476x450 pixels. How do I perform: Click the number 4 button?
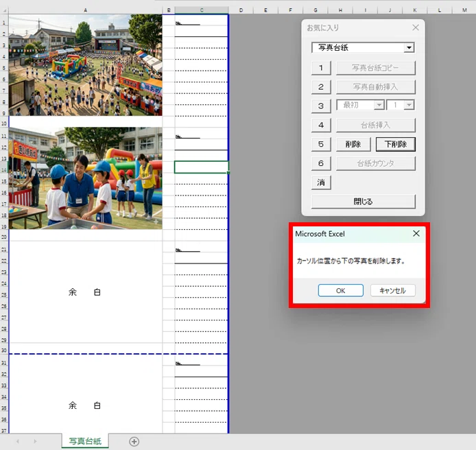(x=321, y=125)
